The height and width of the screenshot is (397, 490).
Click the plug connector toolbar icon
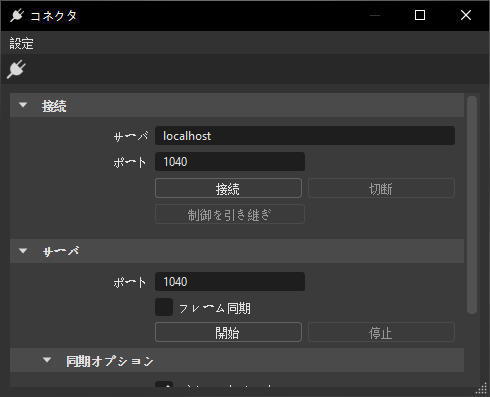click(16, 69)
